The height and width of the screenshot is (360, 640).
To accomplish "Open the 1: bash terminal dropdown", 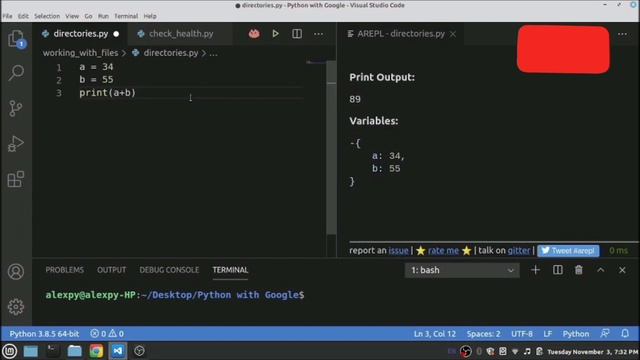I will point(462,270).
